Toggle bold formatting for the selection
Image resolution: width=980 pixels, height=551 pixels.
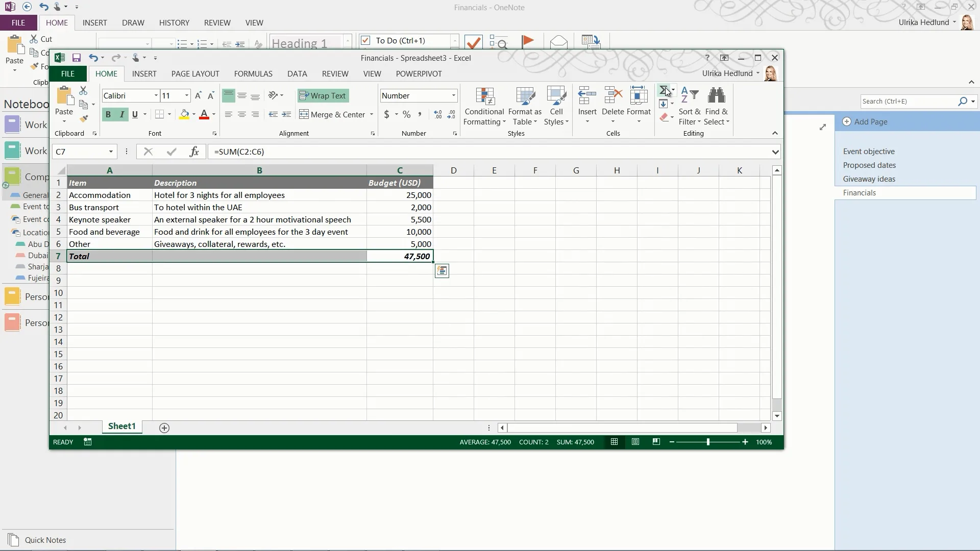point(108,114)
